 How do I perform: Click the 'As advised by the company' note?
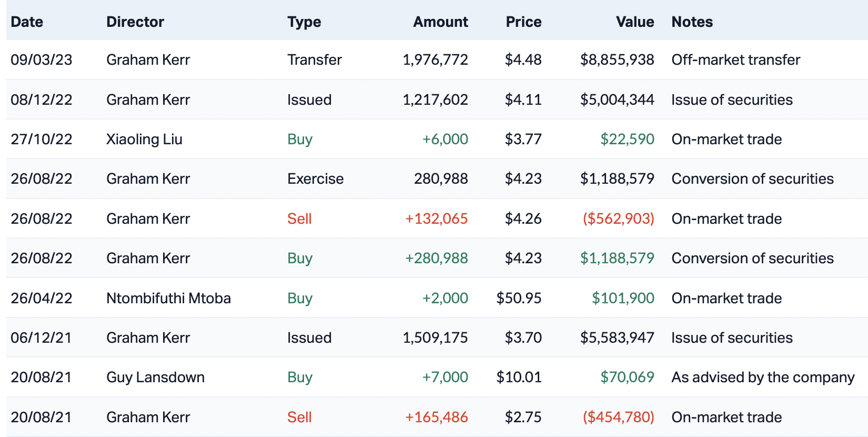[763, 377]
